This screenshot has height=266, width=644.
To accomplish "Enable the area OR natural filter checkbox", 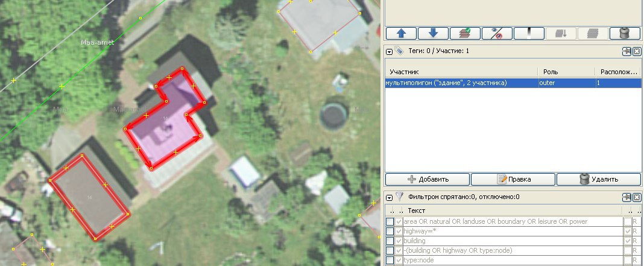I will (x=390, y=221).
